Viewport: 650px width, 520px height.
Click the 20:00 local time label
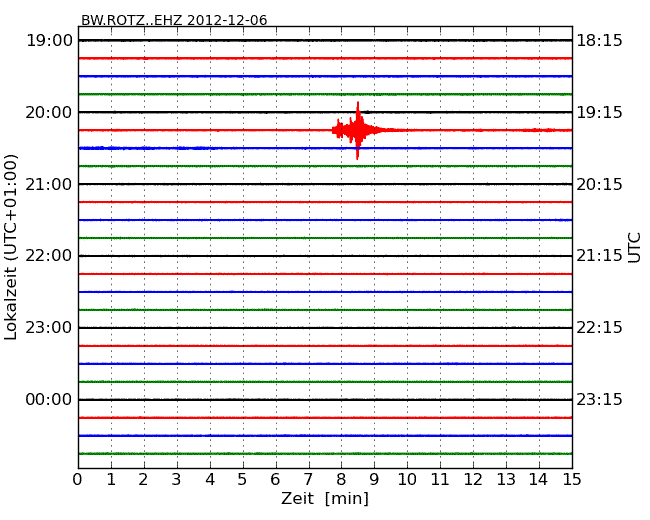[x=49, y=112]
